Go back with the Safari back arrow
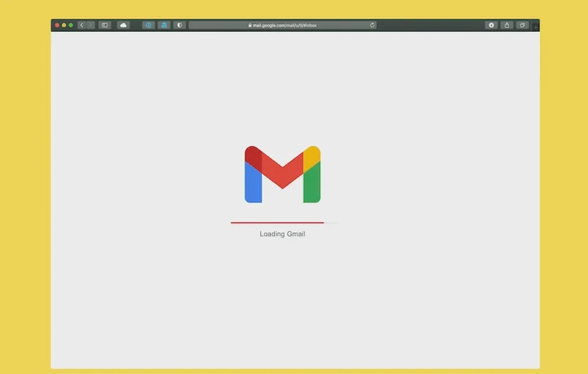Screen dimensions: 588x374 pos(82,25)
